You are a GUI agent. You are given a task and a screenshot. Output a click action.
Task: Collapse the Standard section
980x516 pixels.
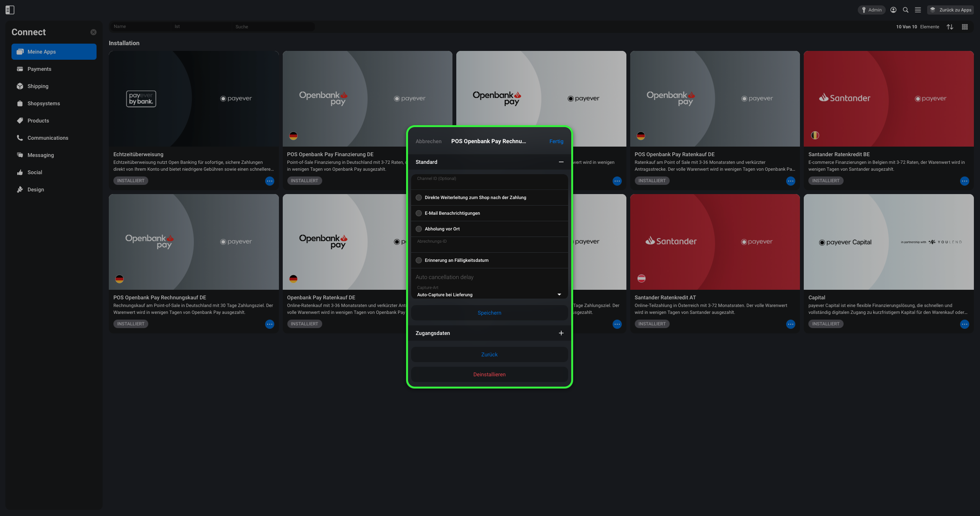point(561,162)
